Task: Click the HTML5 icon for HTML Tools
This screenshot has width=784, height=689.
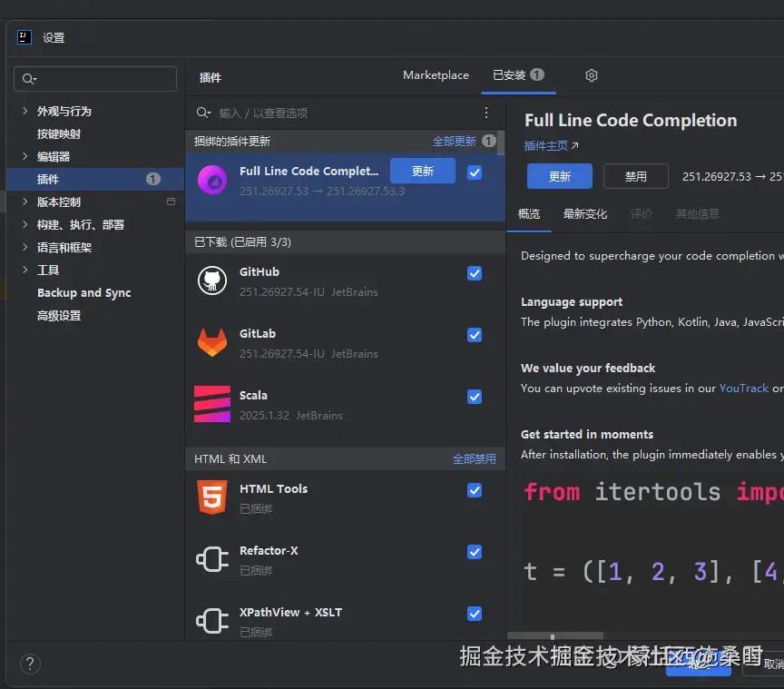Action: tap(211, 497)
